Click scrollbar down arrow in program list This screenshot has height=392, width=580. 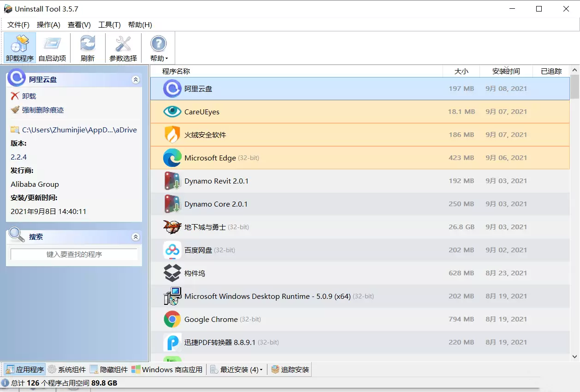pos(575,356)
